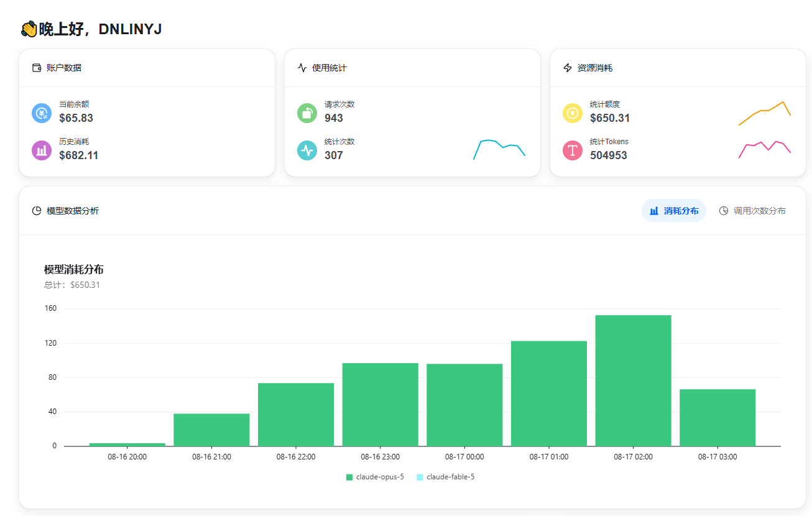Click the purple historical consumption icon
Image resolution: width=812 pixels, height=516 pixels.
(42, 150)
